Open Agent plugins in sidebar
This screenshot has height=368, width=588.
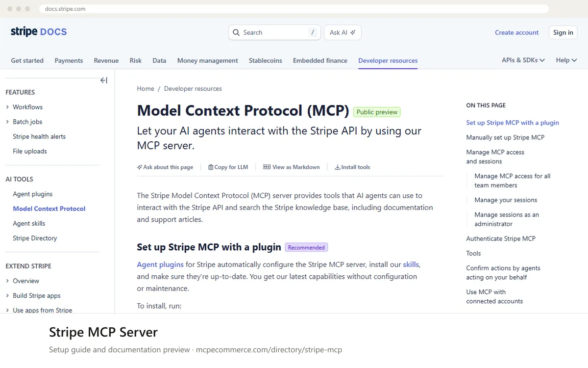point(33,194)
